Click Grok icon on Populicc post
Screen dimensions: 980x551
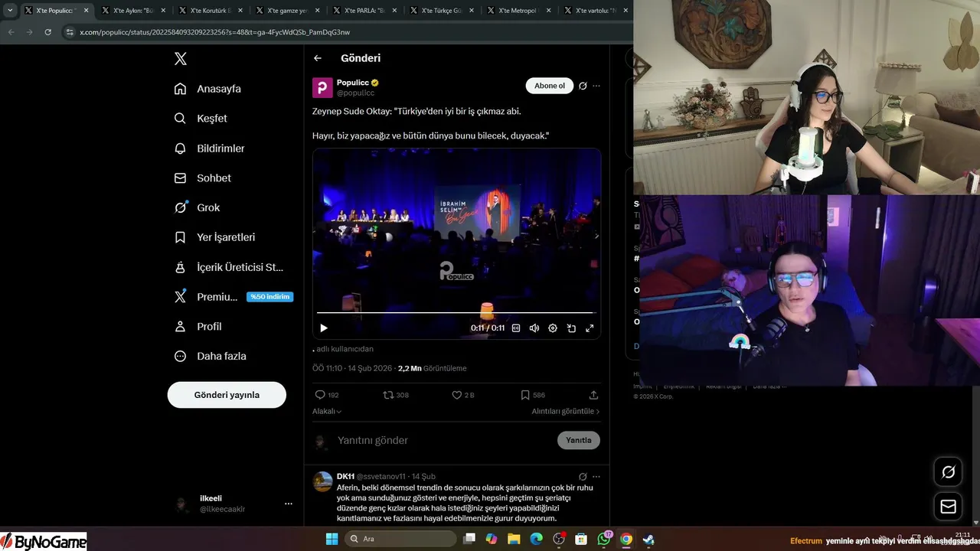coord(583,86)
